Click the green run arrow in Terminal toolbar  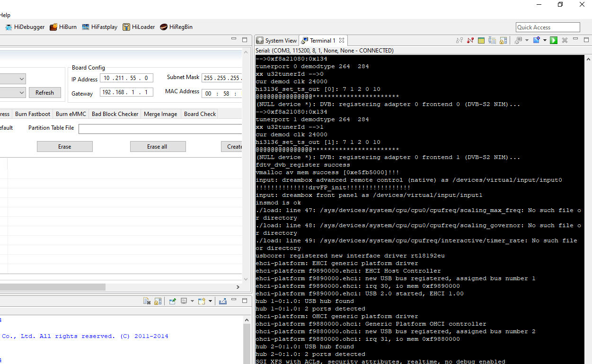[x=553, y=41]
